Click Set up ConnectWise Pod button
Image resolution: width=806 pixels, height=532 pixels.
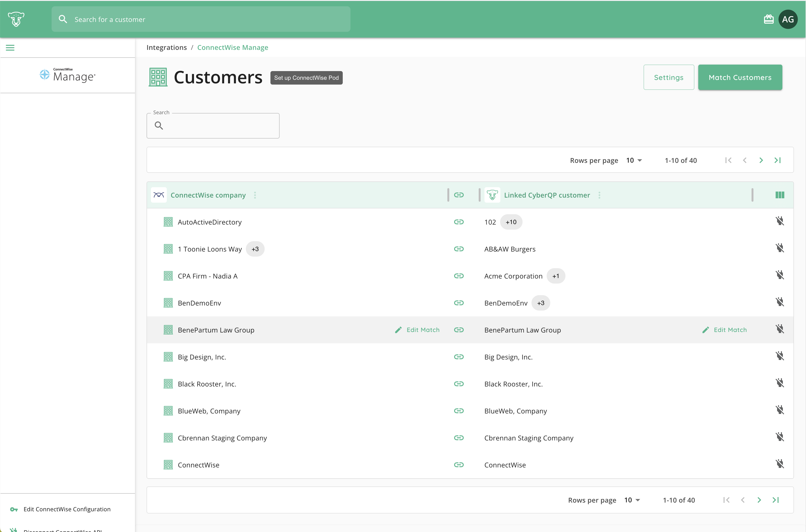306,78
